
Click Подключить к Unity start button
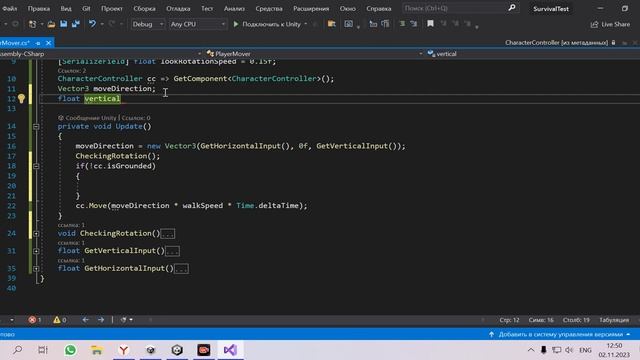267,24
